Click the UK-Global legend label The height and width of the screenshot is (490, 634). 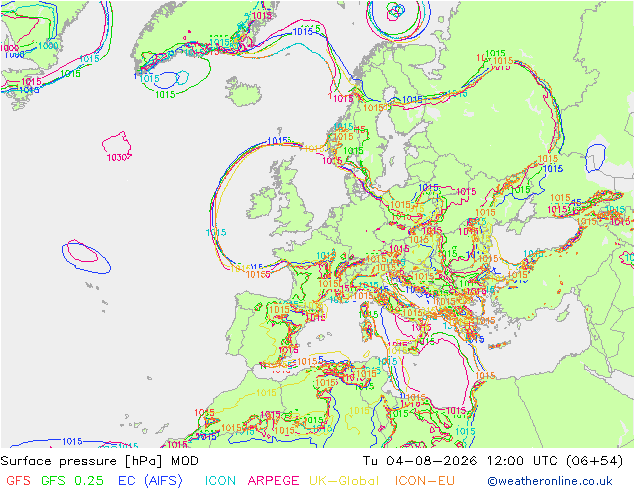point(344,481)
